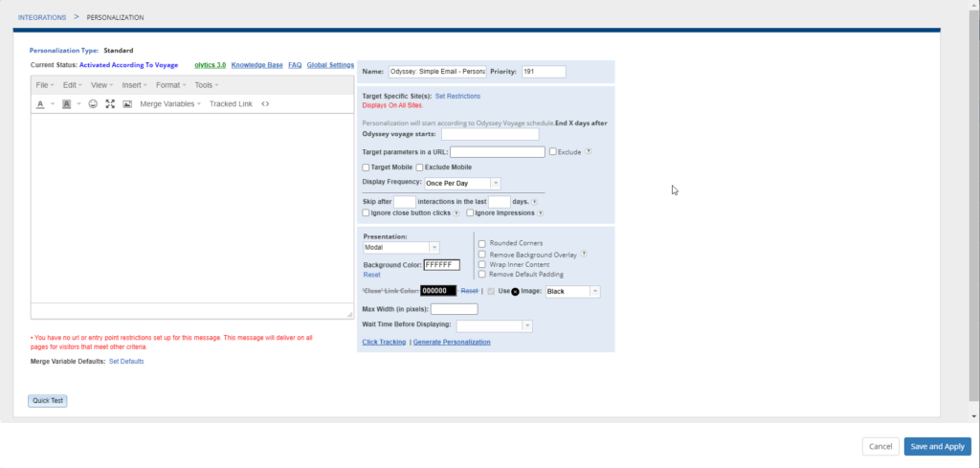Tick the Ignore Impressions checkbox
This screenshot has width=980, height=468.
[x=470, y=213]
